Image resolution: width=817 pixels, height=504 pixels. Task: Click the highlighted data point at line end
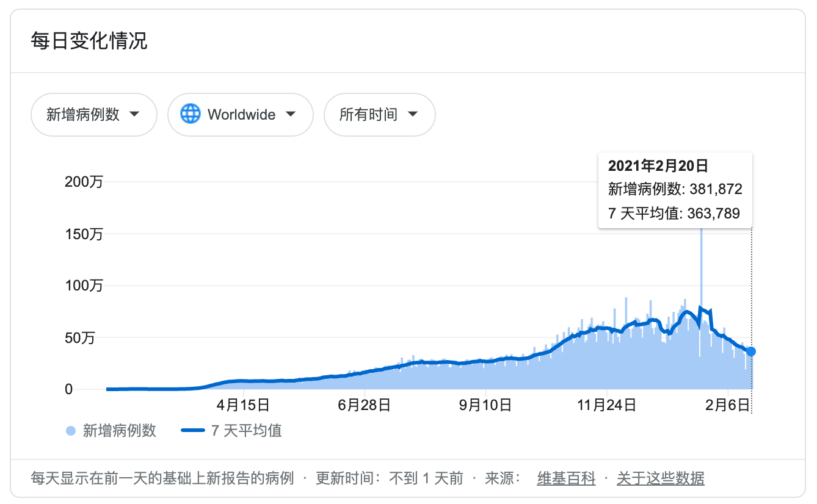click(x=751, y=351)
